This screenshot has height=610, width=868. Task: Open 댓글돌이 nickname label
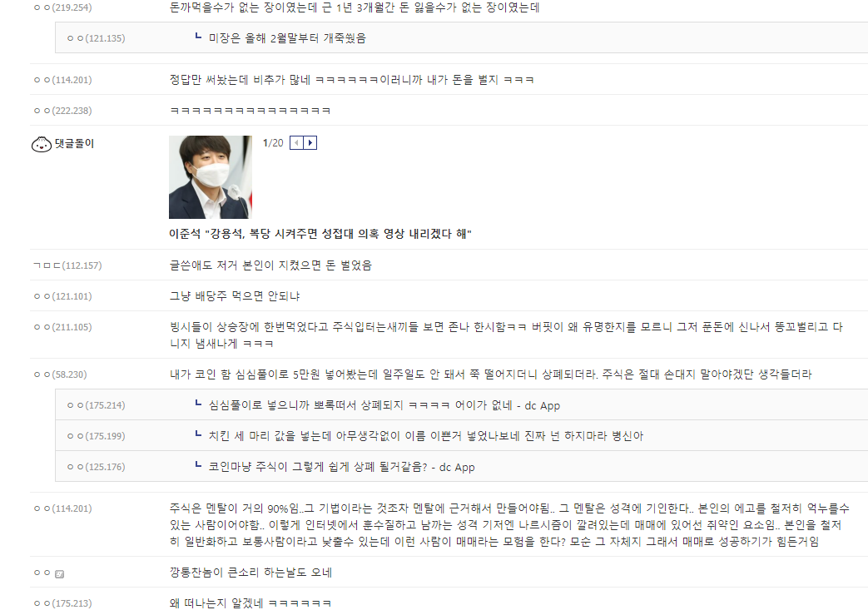(74, 144)
